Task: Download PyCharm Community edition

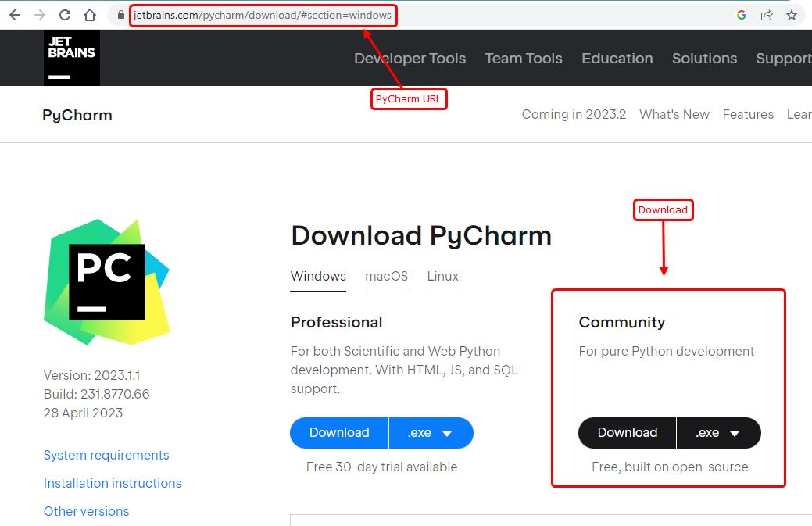Action: (x=627, y=433)
